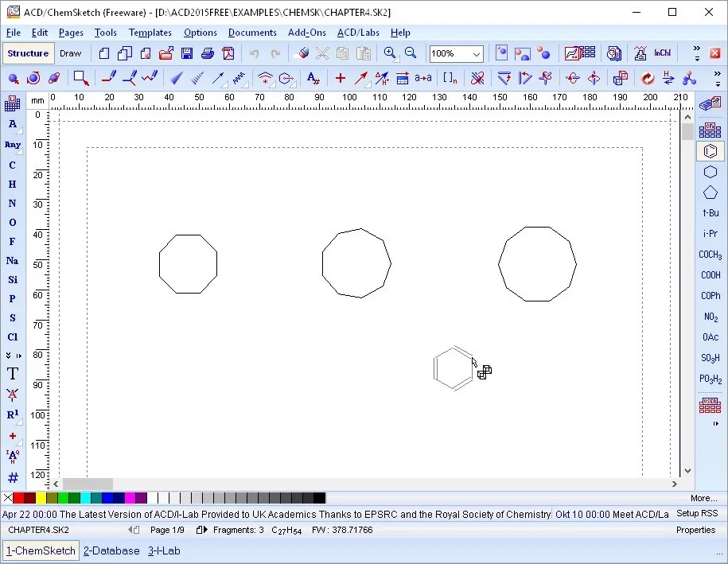Enable Structure mode
The image size is (728, 564).
click(28, 53)
